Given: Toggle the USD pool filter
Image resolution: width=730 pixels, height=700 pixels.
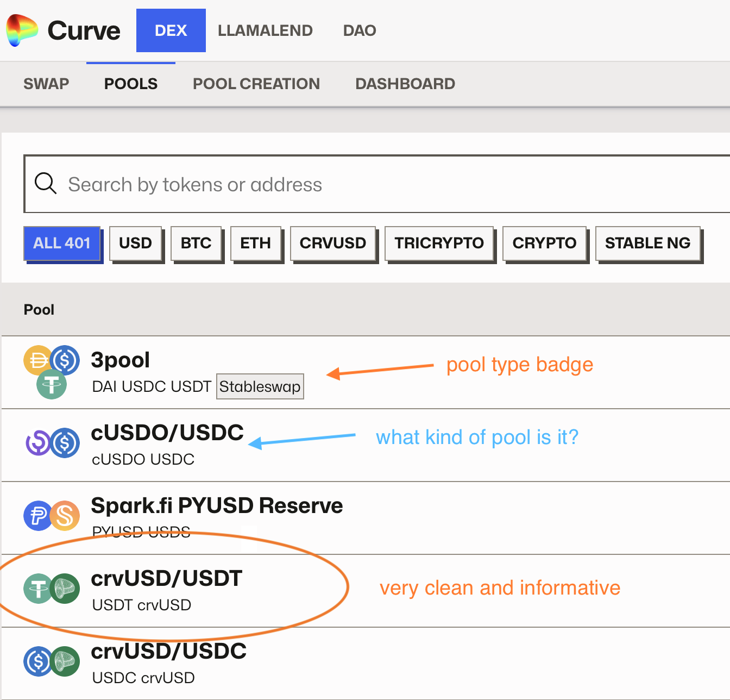Looking at the screenshot, I should 136,243.
